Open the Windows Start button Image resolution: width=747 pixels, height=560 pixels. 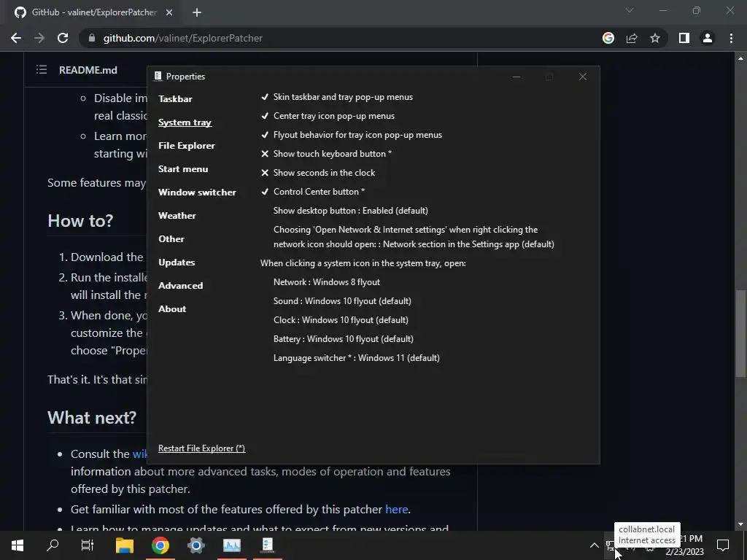[x=18, y=545]
